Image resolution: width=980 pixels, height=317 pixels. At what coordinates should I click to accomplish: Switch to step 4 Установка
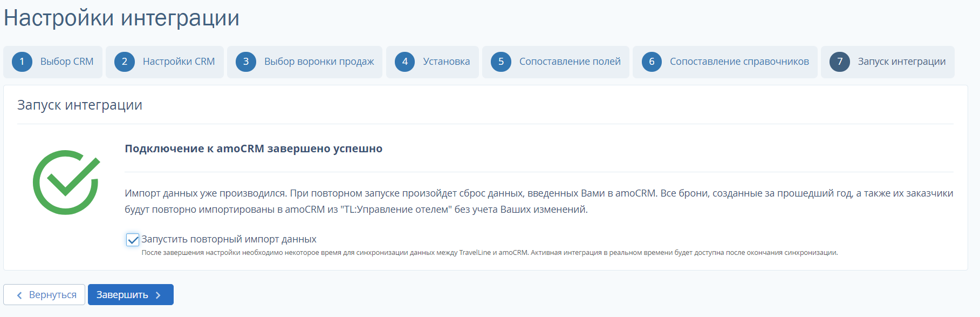click(x=433, y=62)
